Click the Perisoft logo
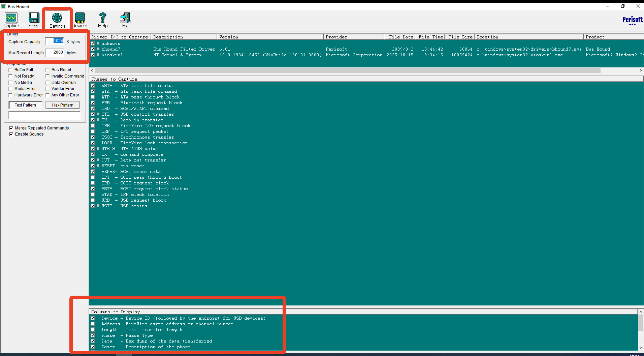 632,20
